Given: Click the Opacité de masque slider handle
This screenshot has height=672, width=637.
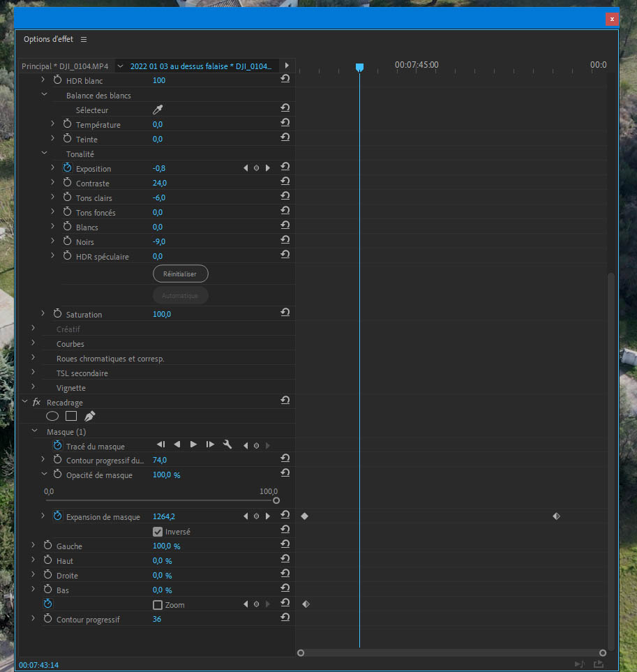Looking at the screenshot, I should tap(276, 500).
